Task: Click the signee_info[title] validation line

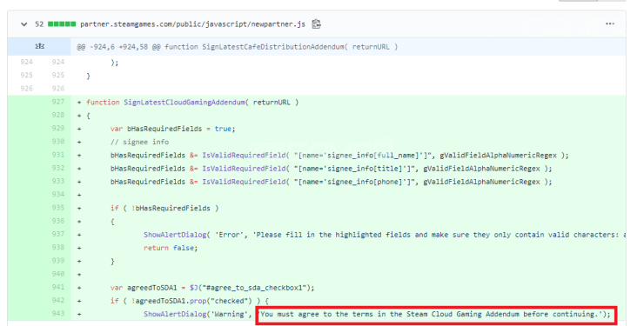Action: point(331,169)
